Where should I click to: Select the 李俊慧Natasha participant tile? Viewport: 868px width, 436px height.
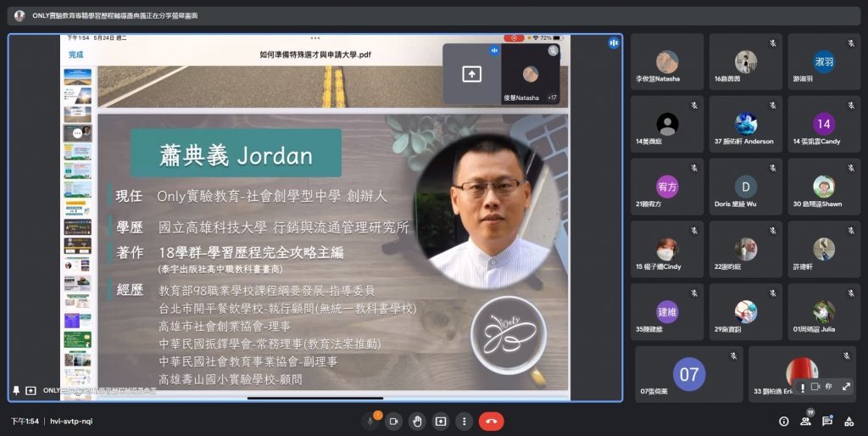[667, 61]
